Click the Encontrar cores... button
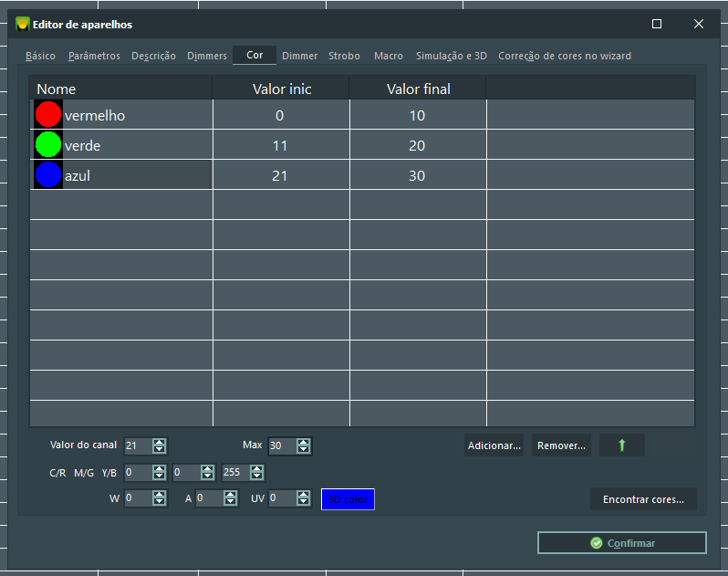The image size is (728, 576). click(x=643, y=499)
